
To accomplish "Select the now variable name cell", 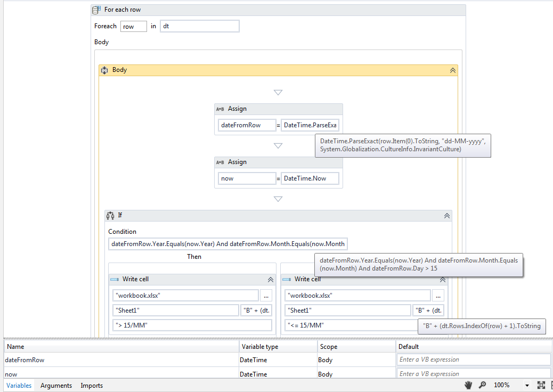I will tap(121, 373).
